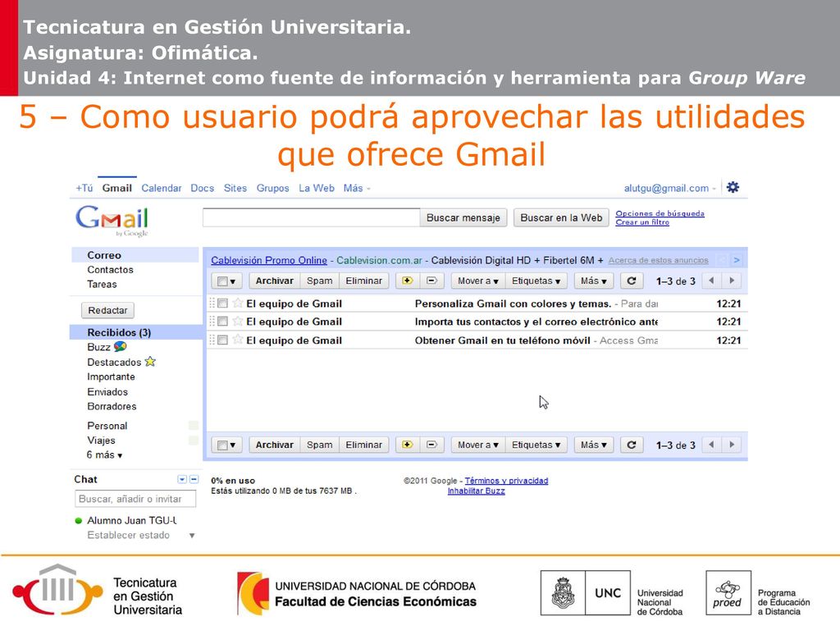Click bottom toolbar next page arrow
840x630 pixels.
tap(732, 445)
